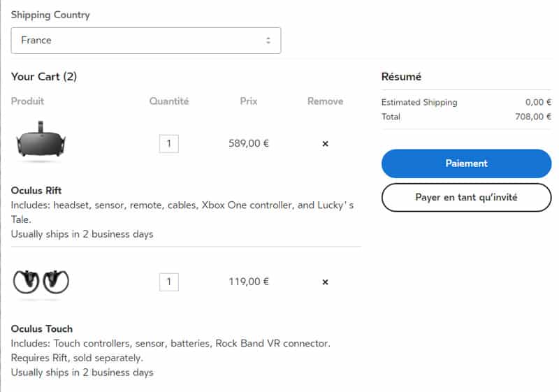The width and height of the screenshot is (559, 392).
Task: Edit the quantity field for Oculus Rift
Action: tap(169, 144)
